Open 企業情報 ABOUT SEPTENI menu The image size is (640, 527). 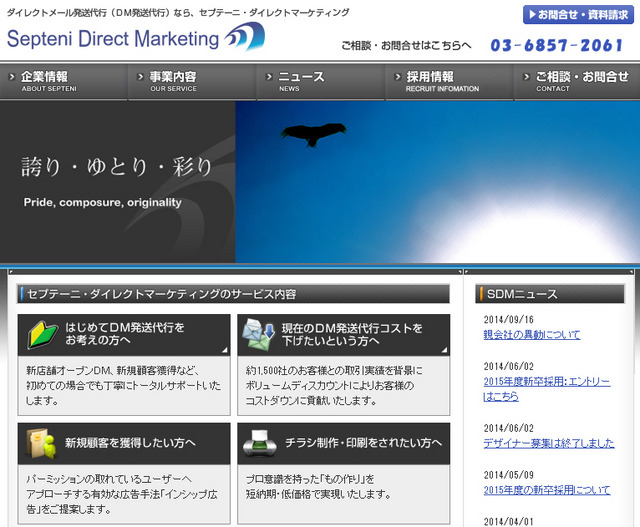pos(64,82)
